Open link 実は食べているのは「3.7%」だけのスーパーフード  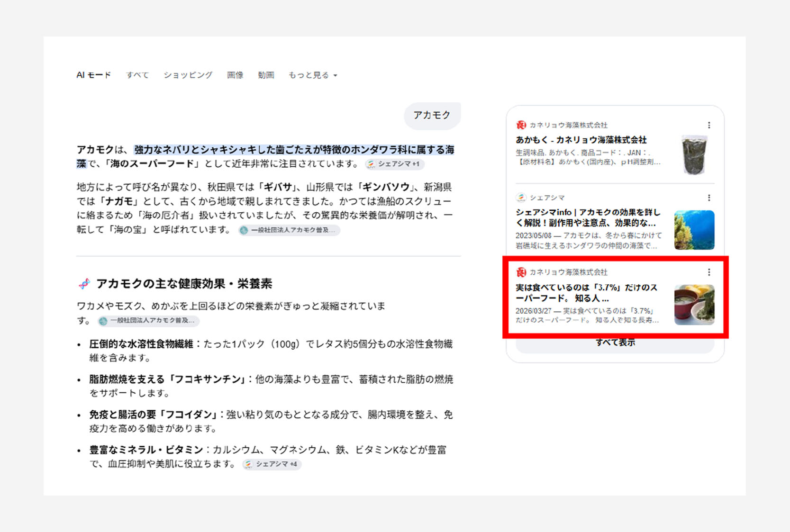pyautogui.click(x=587, y=293)
